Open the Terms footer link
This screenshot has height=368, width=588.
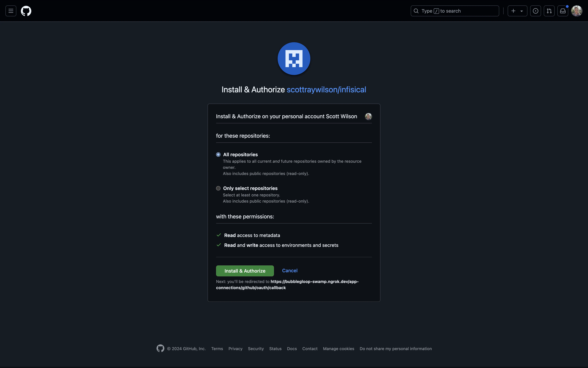[217, 349]
